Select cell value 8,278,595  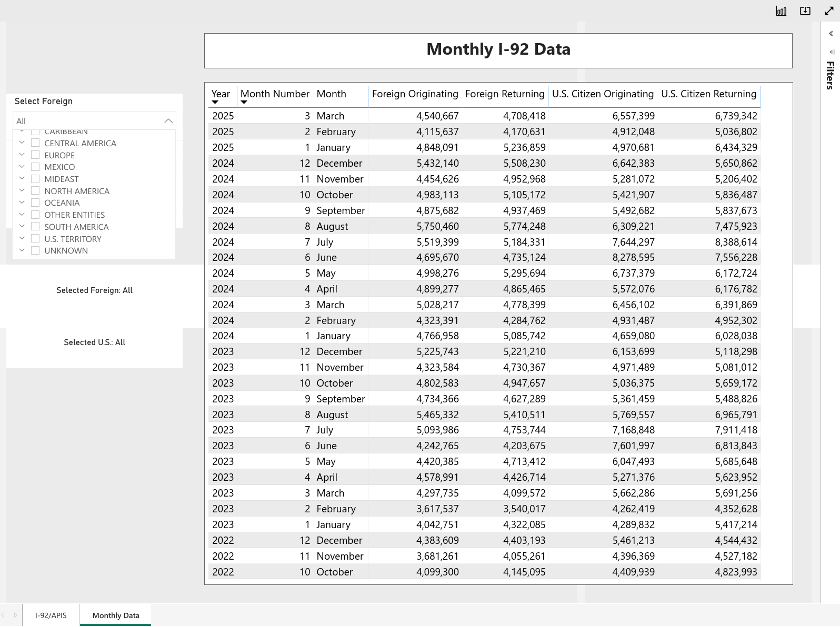click(634, 257)
